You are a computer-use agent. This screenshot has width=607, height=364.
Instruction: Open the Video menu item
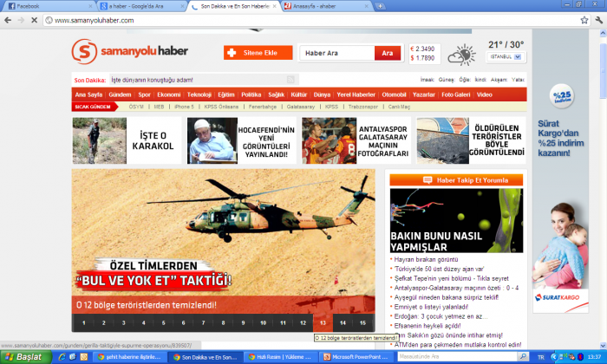484,94
